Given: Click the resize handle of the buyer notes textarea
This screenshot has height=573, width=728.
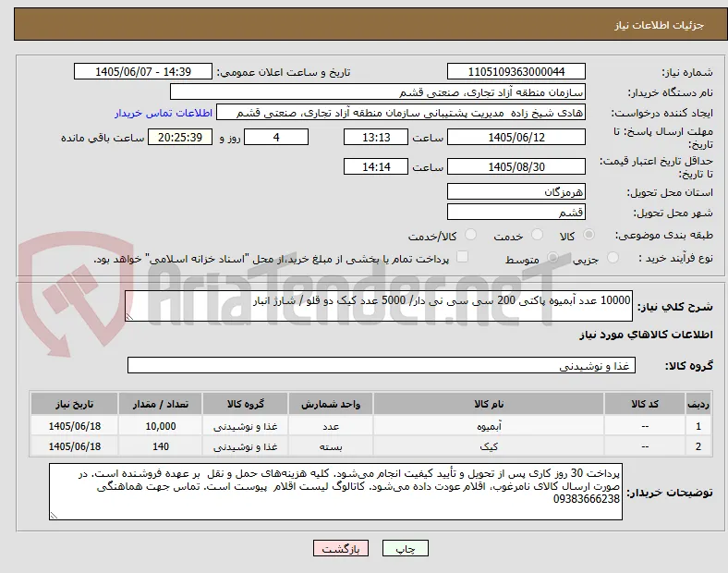Looking at the screenshot, I should [x=54, y=515].
